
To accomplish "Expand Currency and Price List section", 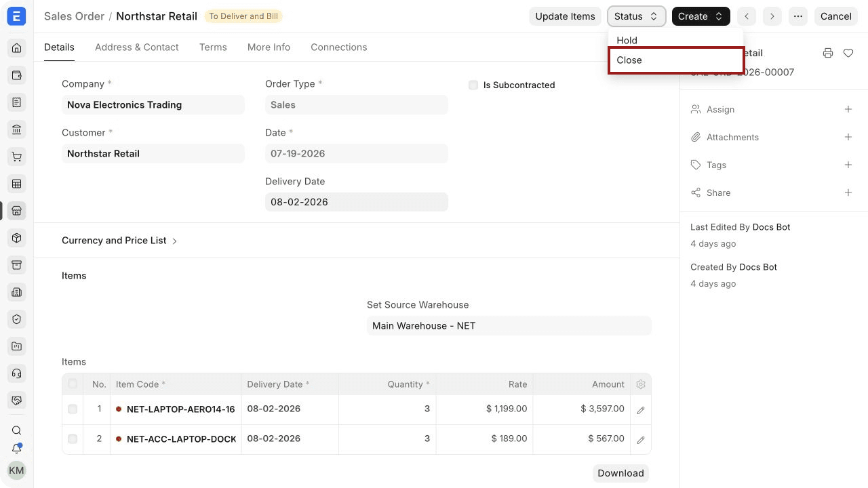I will pyautogui.click(x=119, y=241).
